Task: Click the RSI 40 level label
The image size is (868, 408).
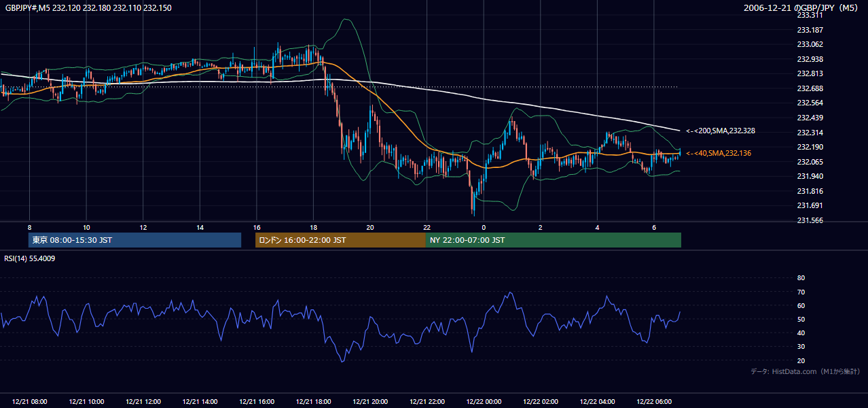Action: click(x=801, y=333)
